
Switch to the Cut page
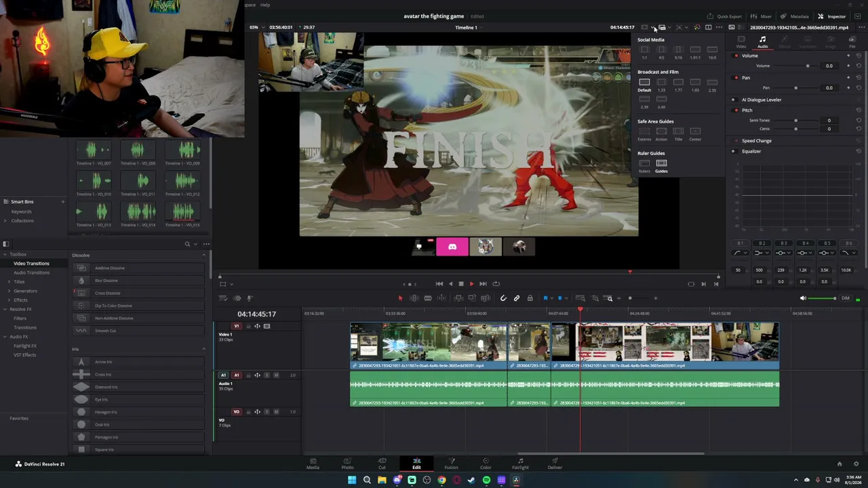(x=382, y=464)
